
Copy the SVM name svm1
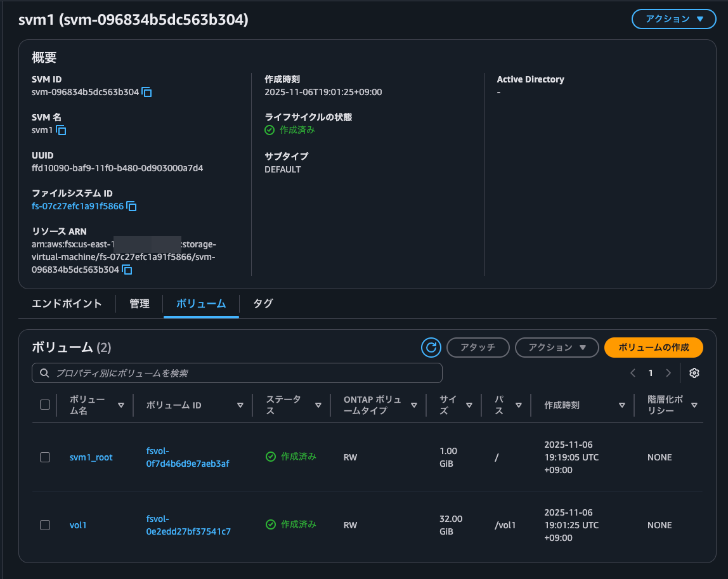pos(61,130)
